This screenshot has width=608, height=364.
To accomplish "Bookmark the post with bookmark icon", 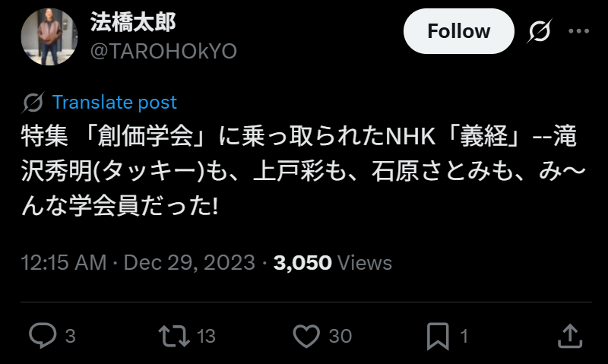I will 438,336.
